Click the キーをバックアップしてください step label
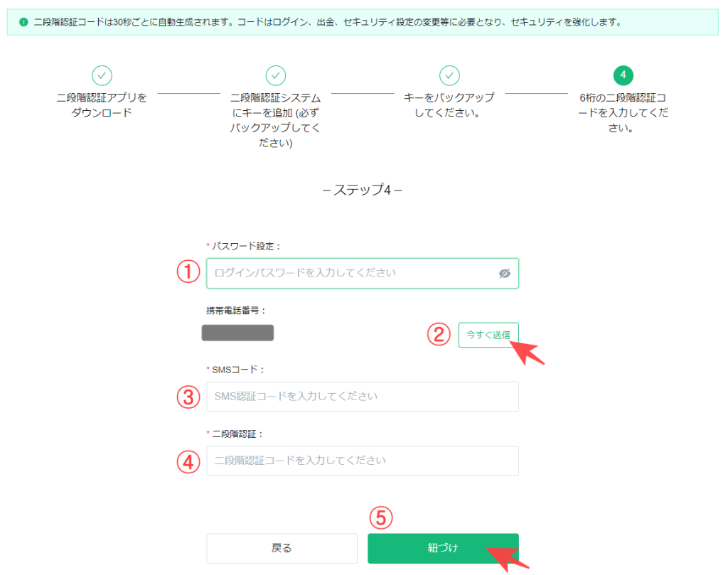Screen dimensions: 728x575 tap(449, 105)
